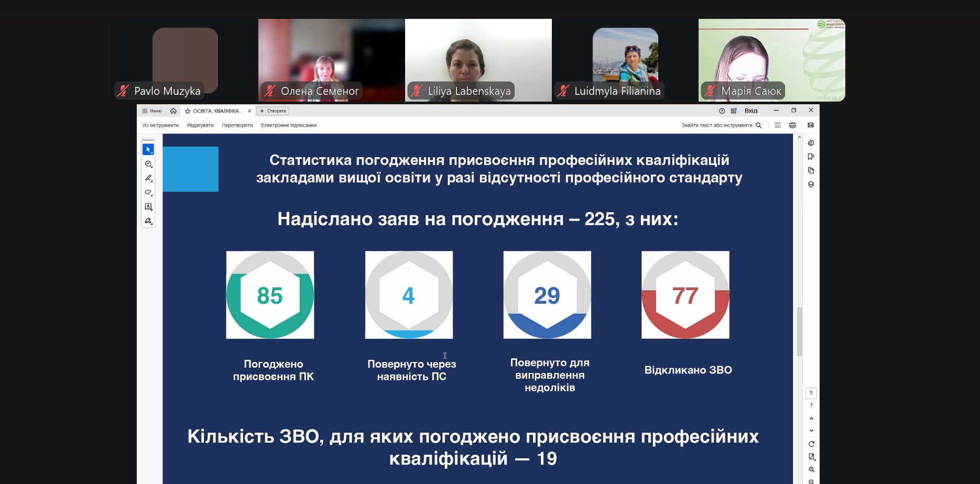Activate the add text box tool
Screen dimensions: 980x484
(148, 206)
